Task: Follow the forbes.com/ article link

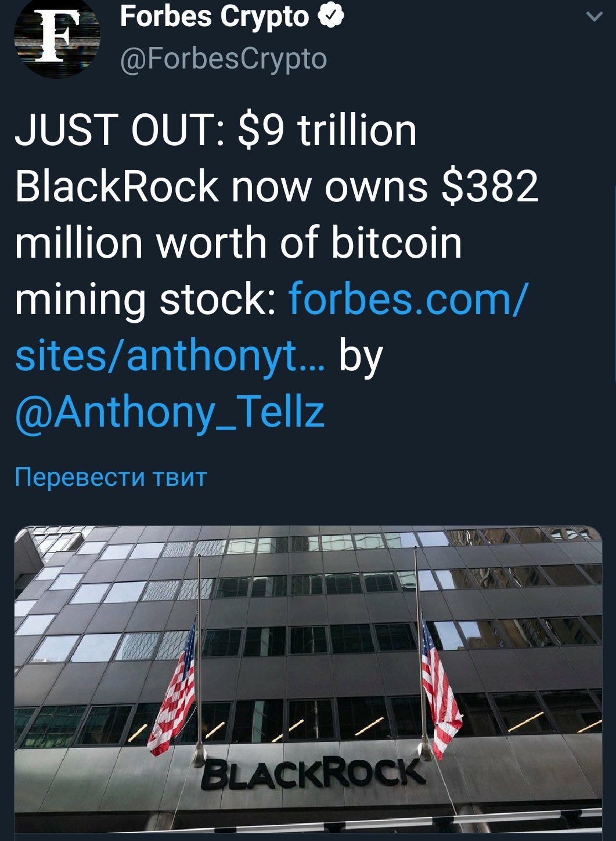Action: tap(409, 299)
